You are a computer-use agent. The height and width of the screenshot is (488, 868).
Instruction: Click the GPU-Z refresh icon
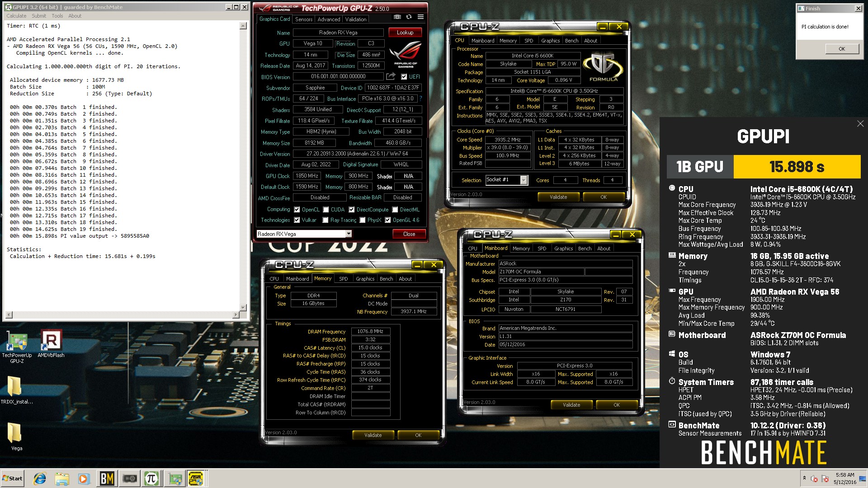pos(409,17)
